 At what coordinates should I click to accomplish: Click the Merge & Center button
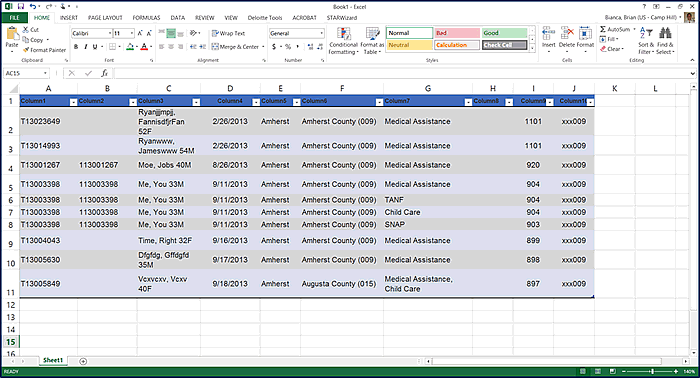[x=235, y=46]
